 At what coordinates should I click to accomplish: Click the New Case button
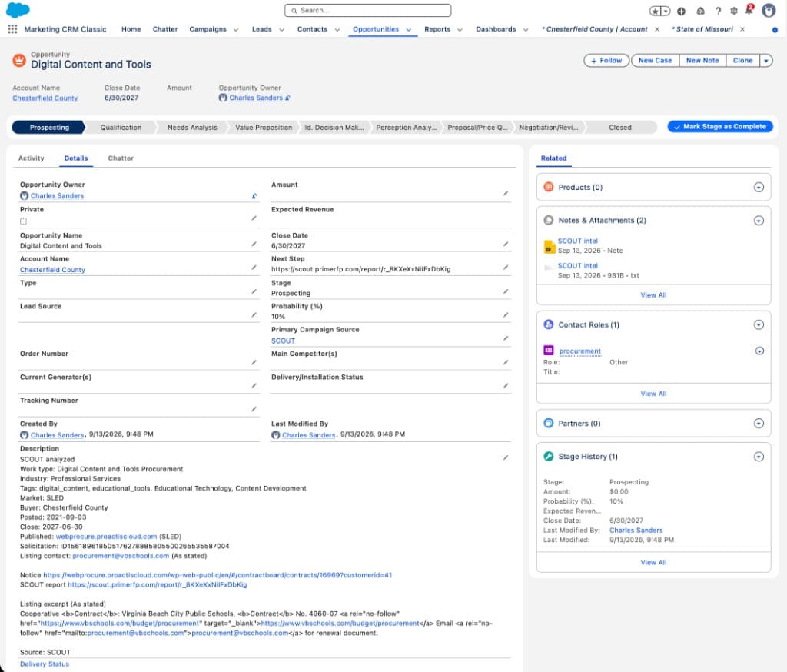tap(655, 60)
